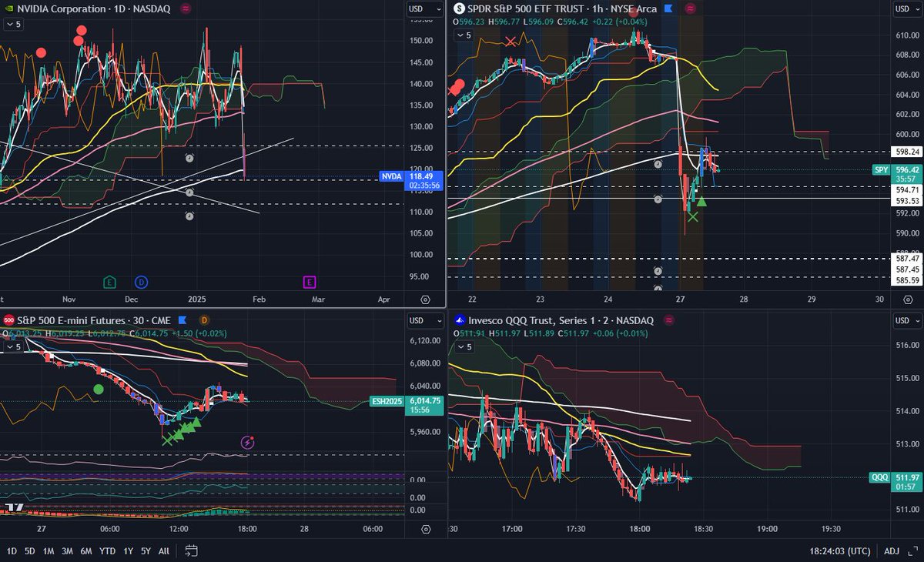Click the SPY 596.42 price label
The image size is (924, 562).
[x=896, y=173]
